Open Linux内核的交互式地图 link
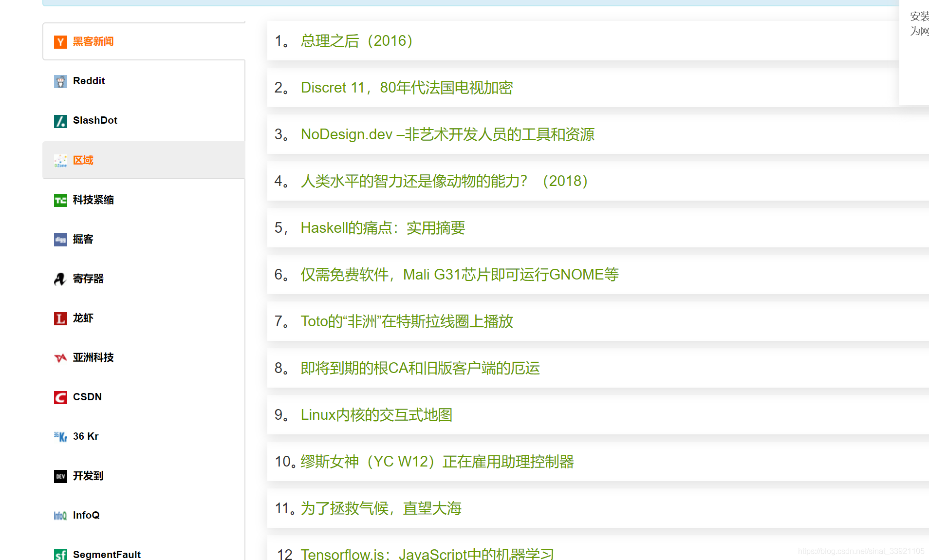 [376, 415]
